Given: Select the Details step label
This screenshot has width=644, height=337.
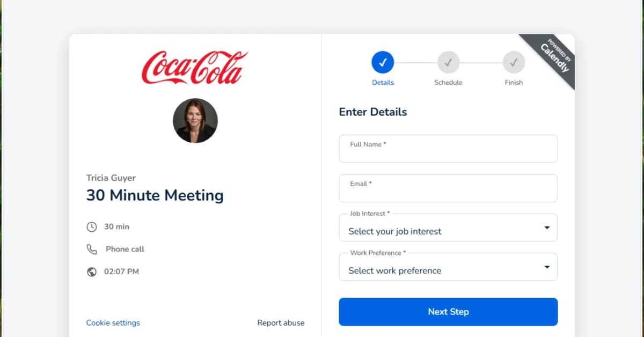Looking at the screenshot, I should pyautogui.click(x=383, y=82).
